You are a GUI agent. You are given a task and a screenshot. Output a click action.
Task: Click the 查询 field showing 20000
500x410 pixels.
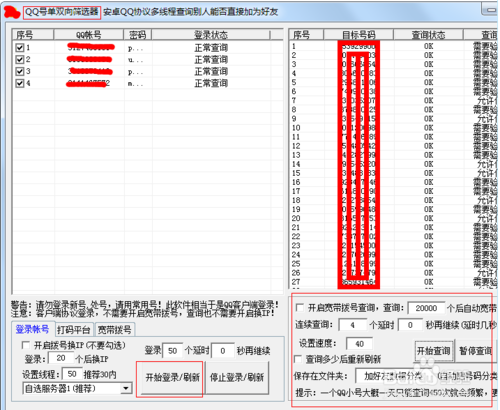coord(426,308)
